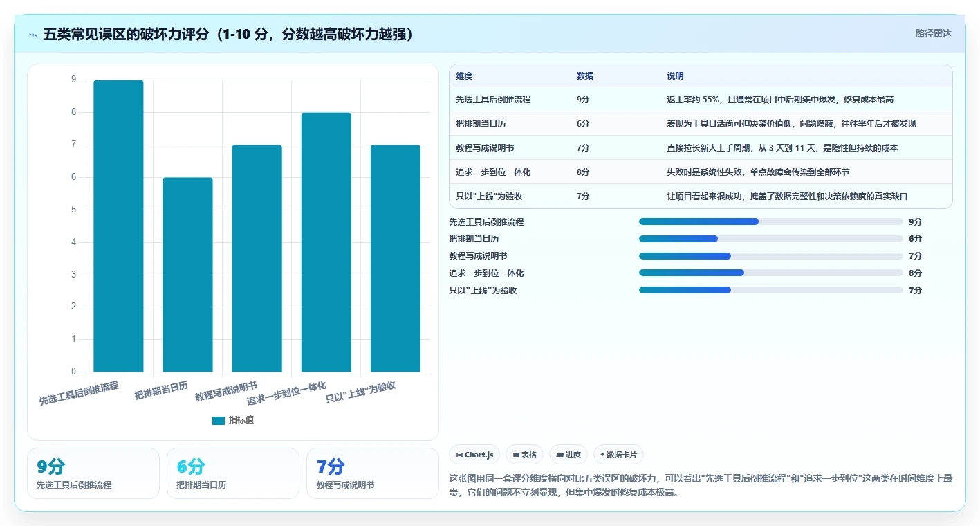Viewport: 980px width, 526px height.
Task: Click description starting 表现为工具日活尚可
Action: click(x=791, y=124)
